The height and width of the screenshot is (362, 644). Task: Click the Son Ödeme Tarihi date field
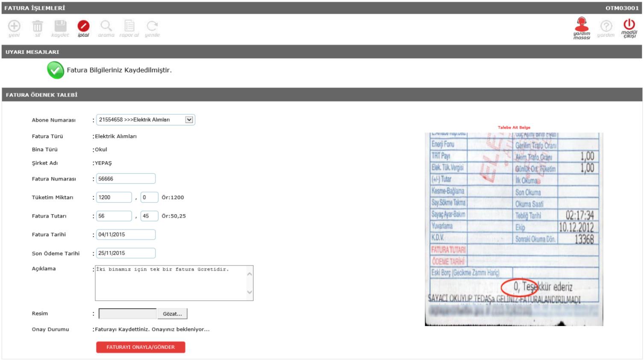tap(126, 253)
